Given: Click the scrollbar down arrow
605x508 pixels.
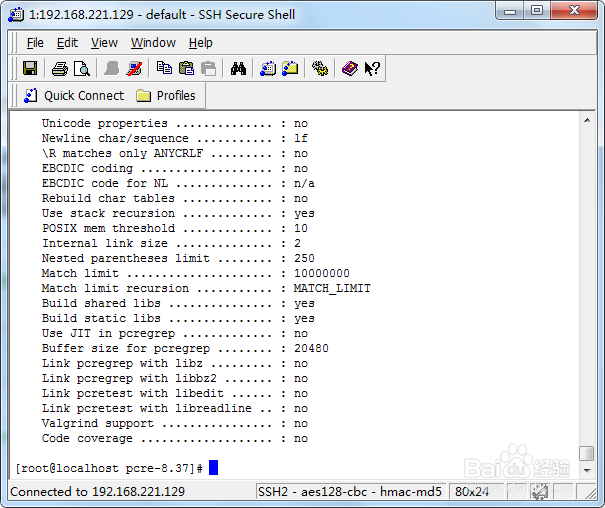Looking at the screenshot, I should click(x=587, y=470).
